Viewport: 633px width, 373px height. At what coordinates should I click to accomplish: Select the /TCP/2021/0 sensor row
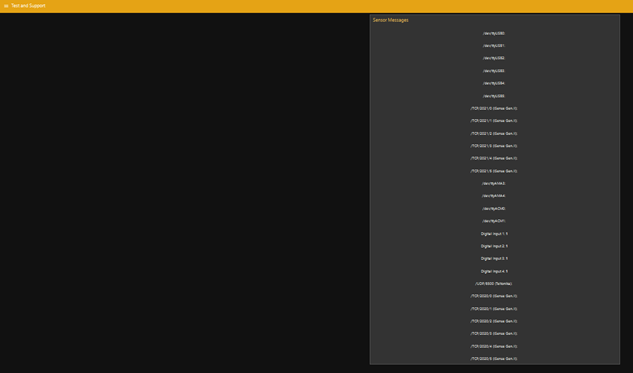494,109
